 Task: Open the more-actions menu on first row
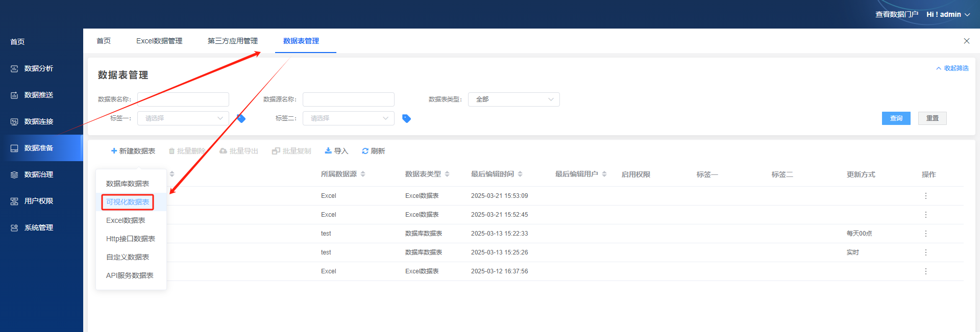click(x=925, y=196)
